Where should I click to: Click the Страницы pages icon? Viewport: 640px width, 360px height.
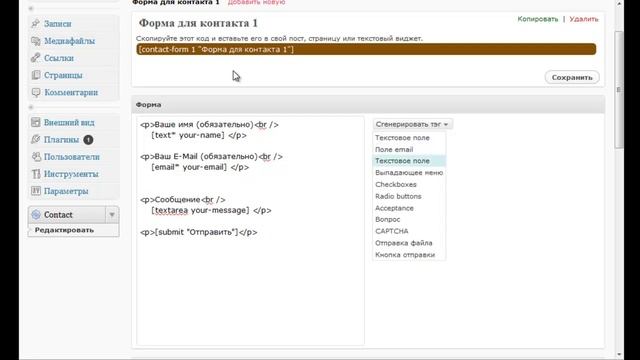pyautogui.click(x=36, y=75)
